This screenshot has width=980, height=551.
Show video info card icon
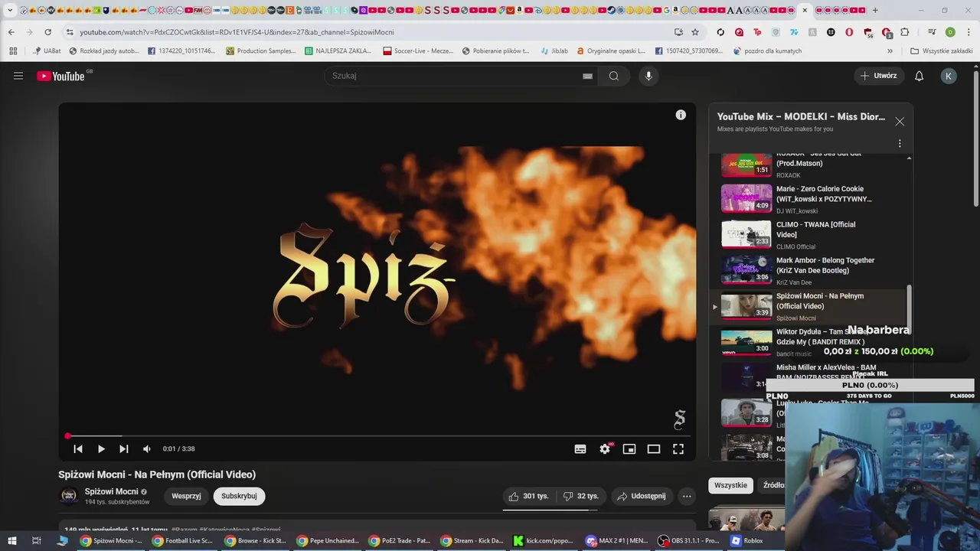[x=681, y=115]
